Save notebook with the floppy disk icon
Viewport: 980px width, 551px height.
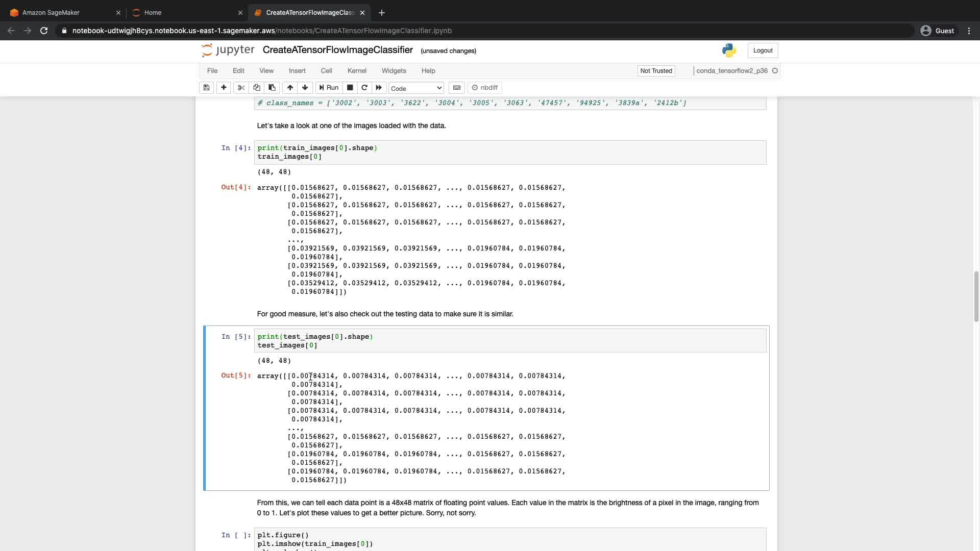(x=206, y=88)
